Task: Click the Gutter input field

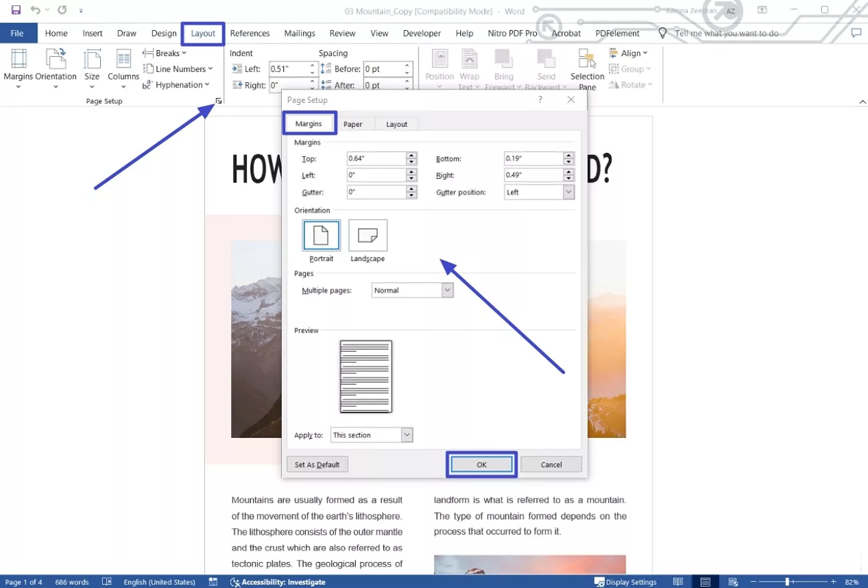Action: (376, 192)
